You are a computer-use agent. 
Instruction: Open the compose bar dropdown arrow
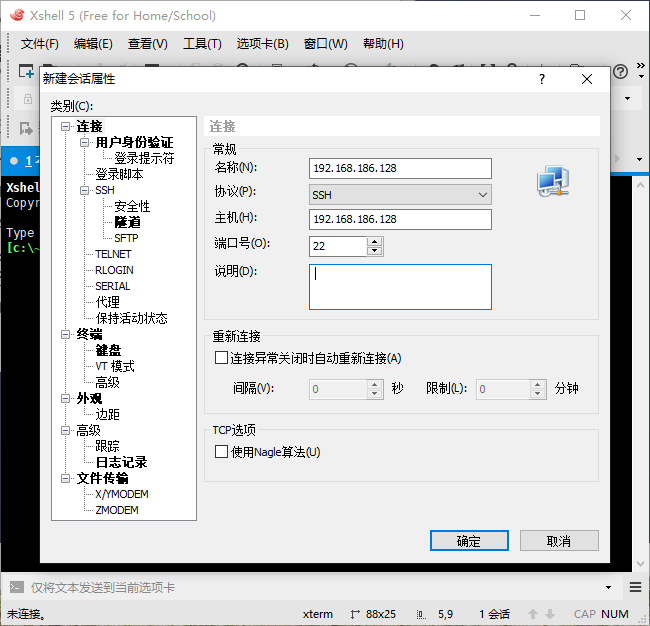(x=609, y=587)
